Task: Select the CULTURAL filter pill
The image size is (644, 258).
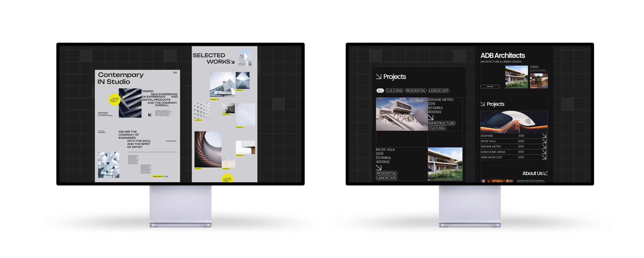Action: pos(394,91)
